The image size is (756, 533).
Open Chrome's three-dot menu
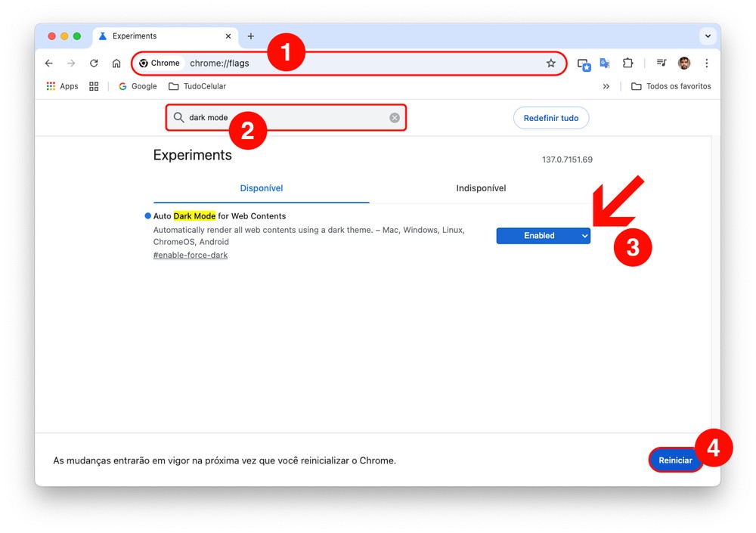[707, 64]
